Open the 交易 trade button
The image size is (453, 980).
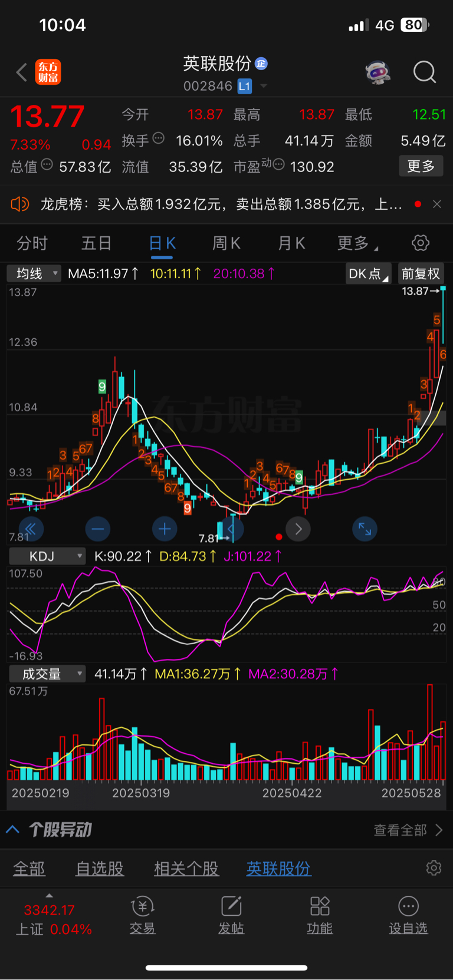click(x=142, y=915)
